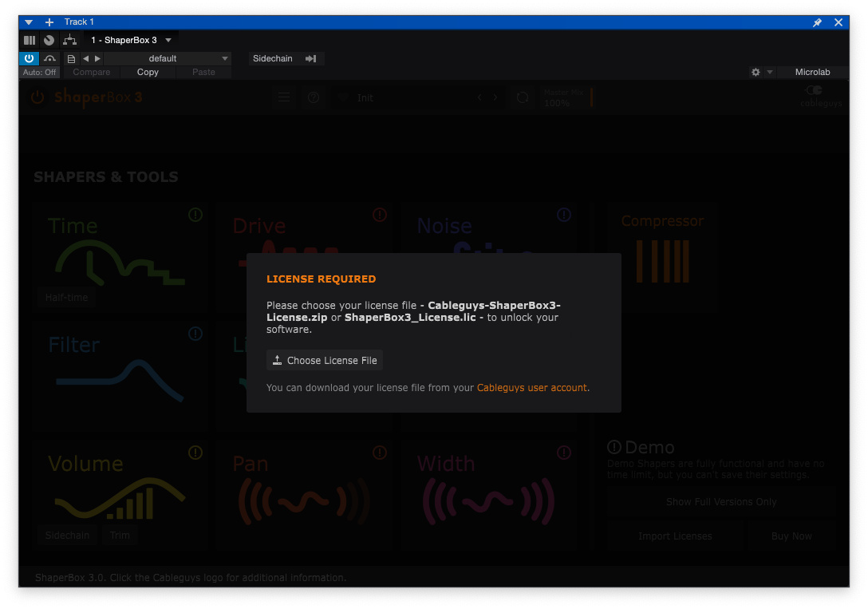Click the sidechain routing arrow icon
Screen dimensions: 868x609
click(311, 58)
